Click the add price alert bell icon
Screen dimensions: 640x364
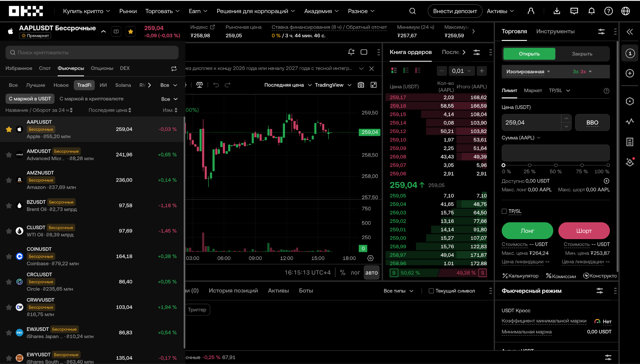pos(351,52)
